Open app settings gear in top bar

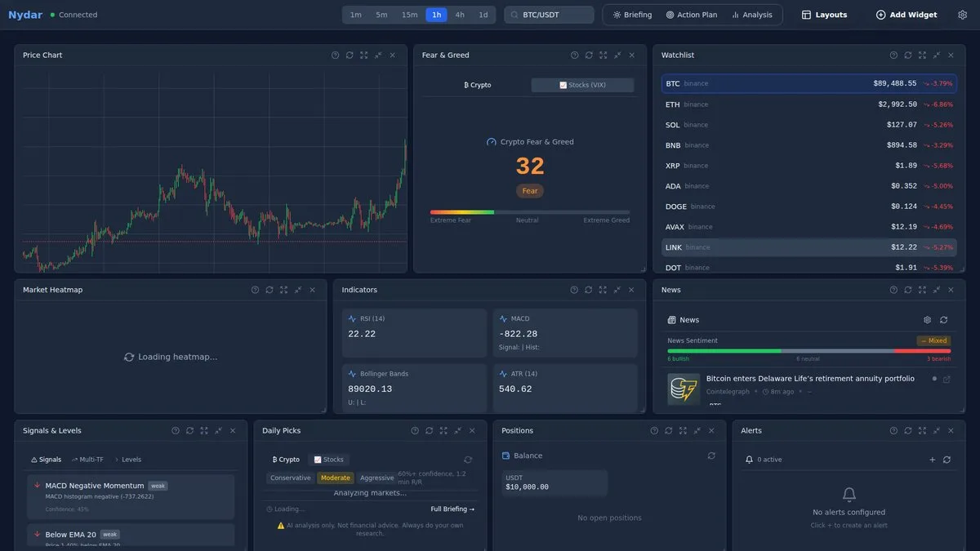[962, 15]
